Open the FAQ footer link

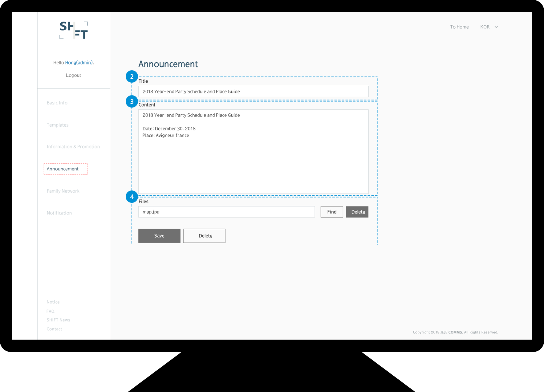coord(50,311)
